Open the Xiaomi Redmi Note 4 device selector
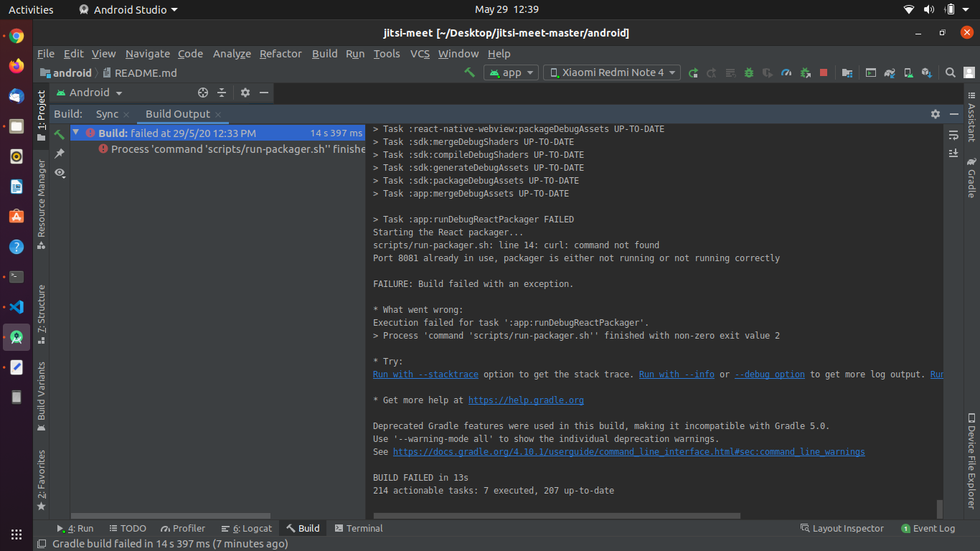The height and width of the screenshot is (551, 980). [611, 72]
